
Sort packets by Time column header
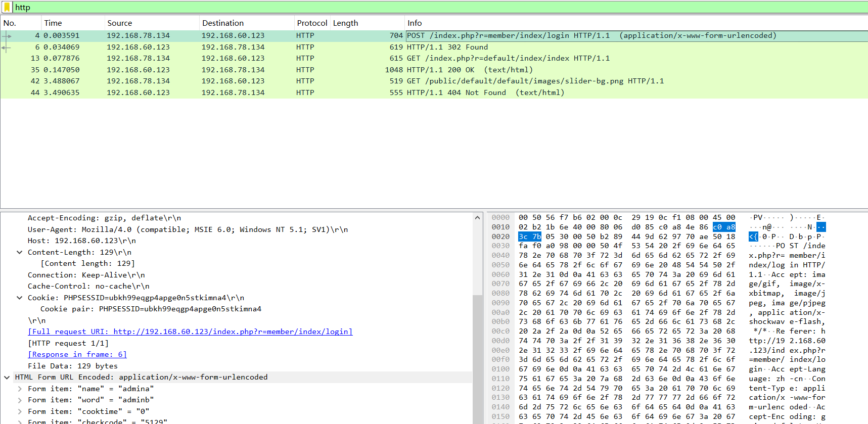click(x=72, y=23)
